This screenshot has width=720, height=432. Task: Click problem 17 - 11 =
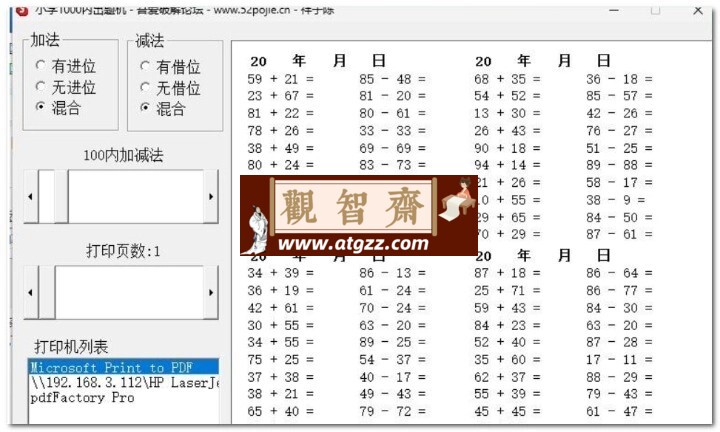[619, 360]
